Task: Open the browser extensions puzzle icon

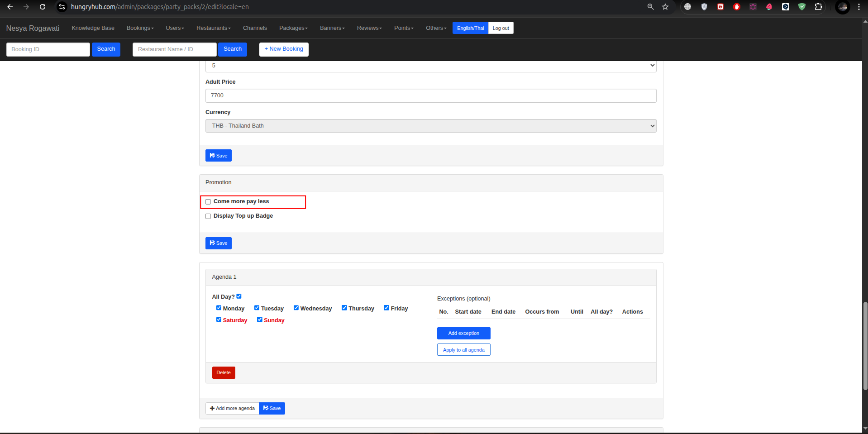Action: click(818, 7)
